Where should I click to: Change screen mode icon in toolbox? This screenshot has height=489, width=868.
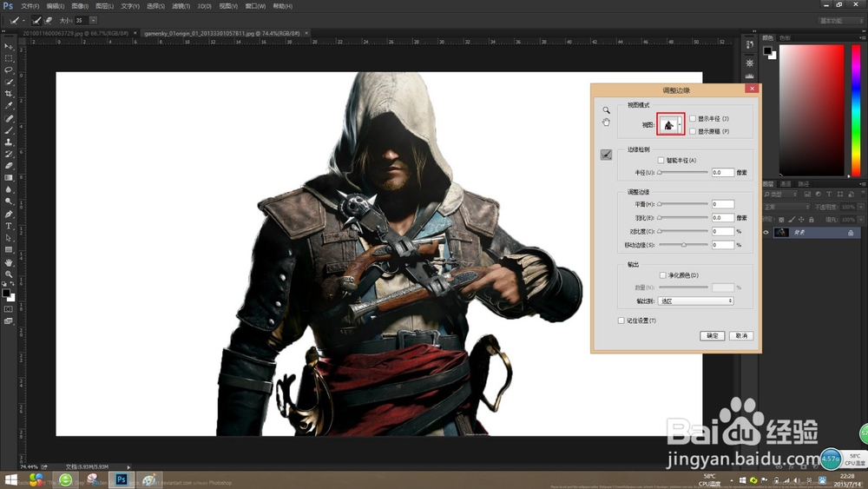(x=9, y=321)
